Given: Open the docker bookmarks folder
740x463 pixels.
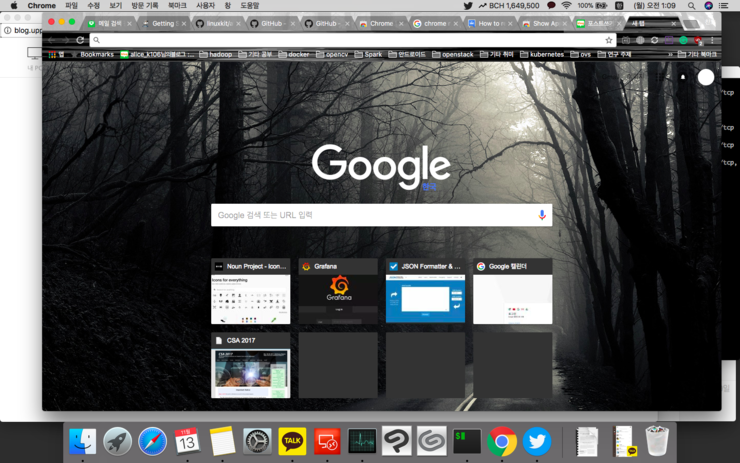Looking at the screenshot, I should (294, 54).
